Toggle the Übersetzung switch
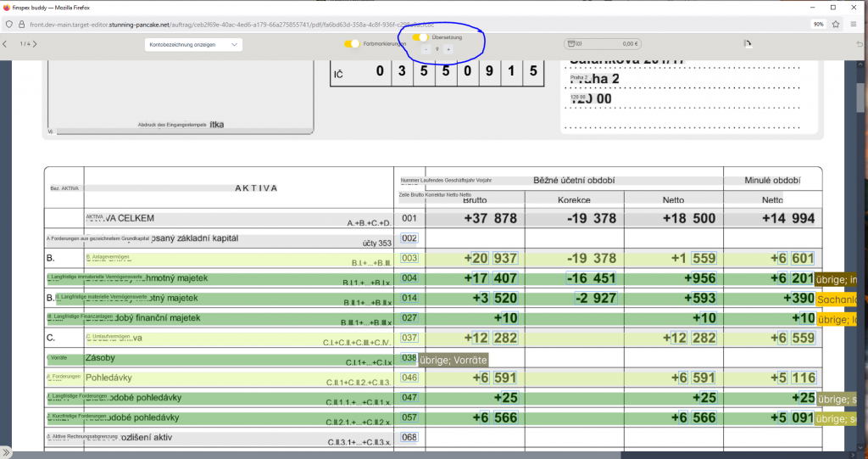868x459 pixels. click(x=420, y=37)
